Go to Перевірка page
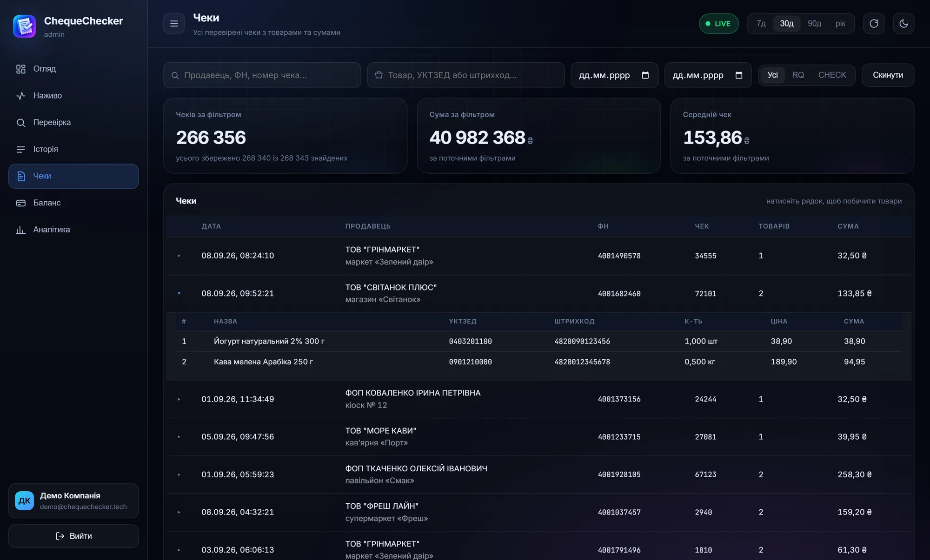930x560 pixels. click(x=73, y=123)
